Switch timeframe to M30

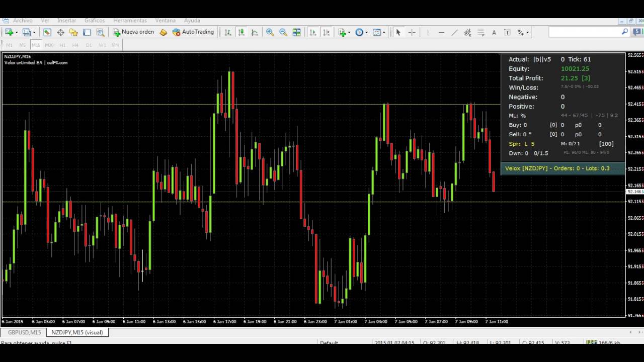(49, 45)
